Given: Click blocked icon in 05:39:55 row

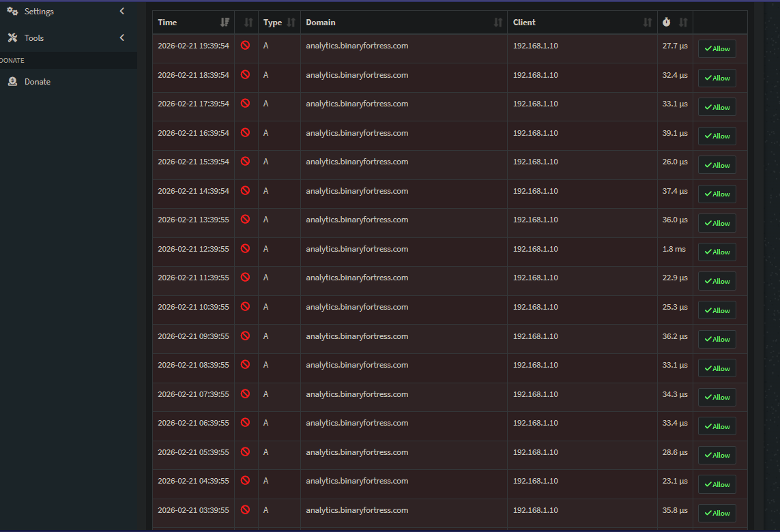Looking at the screenshot, I should [x=245, y=452].
